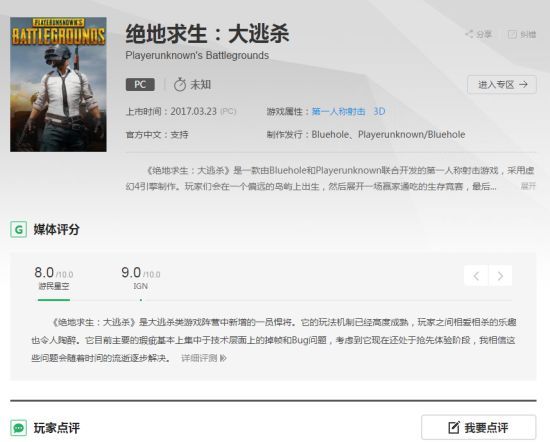Viewport: 550px width, 442px height.
Task: Open the 进入专区 zone button
Action: 502,85
